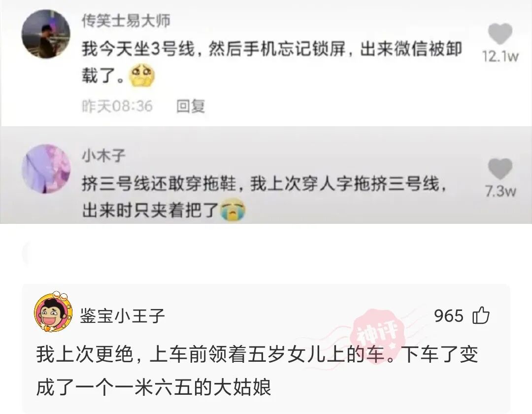
Task: Click the 回复 reply button
Action: click(x=191, y=106)
